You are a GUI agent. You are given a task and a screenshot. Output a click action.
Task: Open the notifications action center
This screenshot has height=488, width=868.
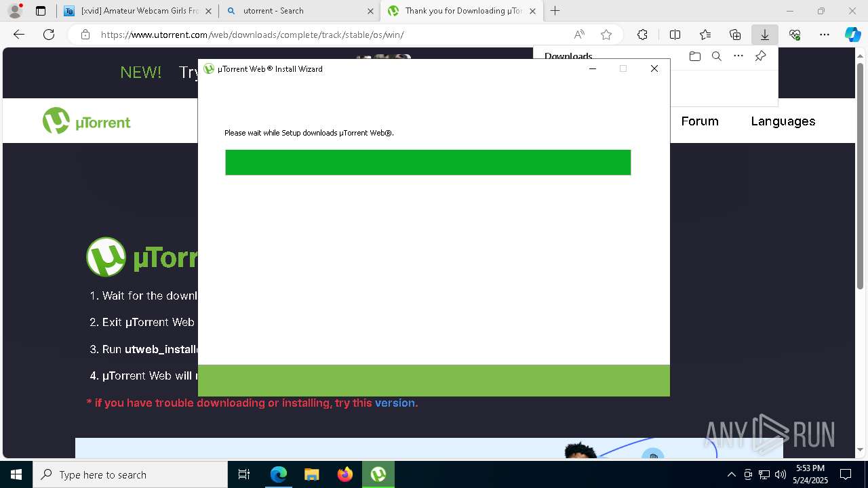click(x=846, y=474)
